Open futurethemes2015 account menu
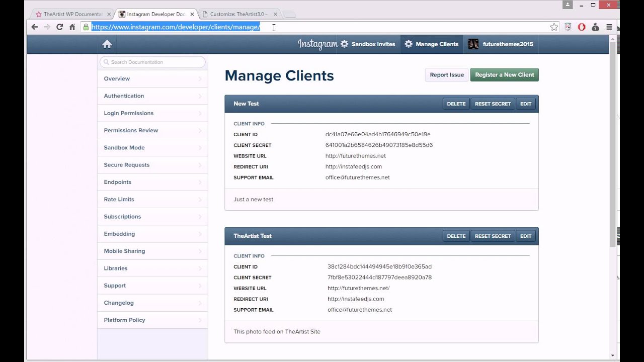This screenshot has height=362, width=644. click(x=501, y=44)
